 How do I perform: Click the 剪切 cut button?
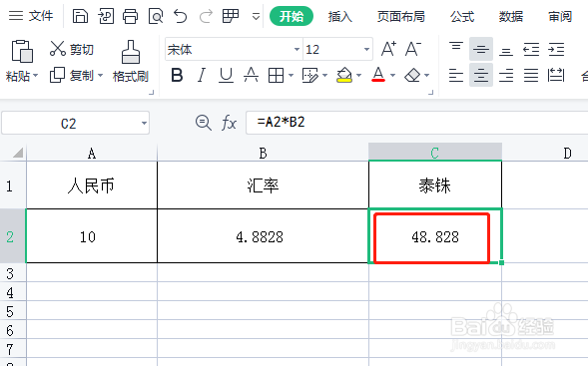point(71,49)
